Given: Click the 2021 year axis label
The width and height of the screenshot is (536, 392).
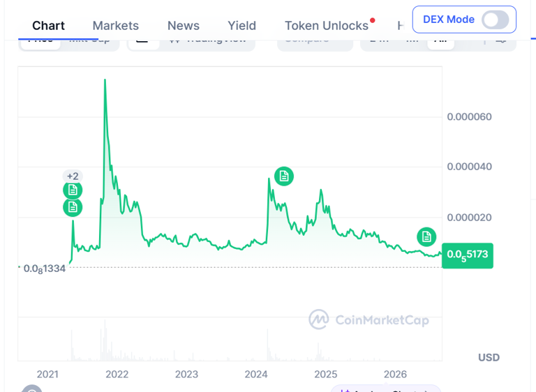Looking at the screenshot, I should (47, 375).
